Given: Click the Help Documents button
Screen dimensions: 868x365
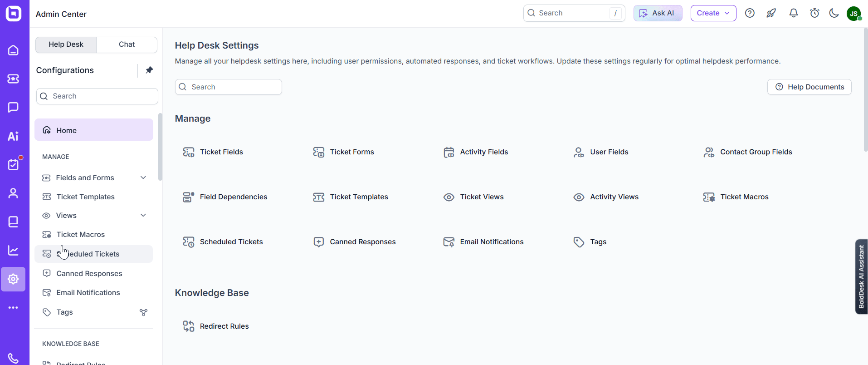Looking at the screenshot, I should (x=809, y=87).
